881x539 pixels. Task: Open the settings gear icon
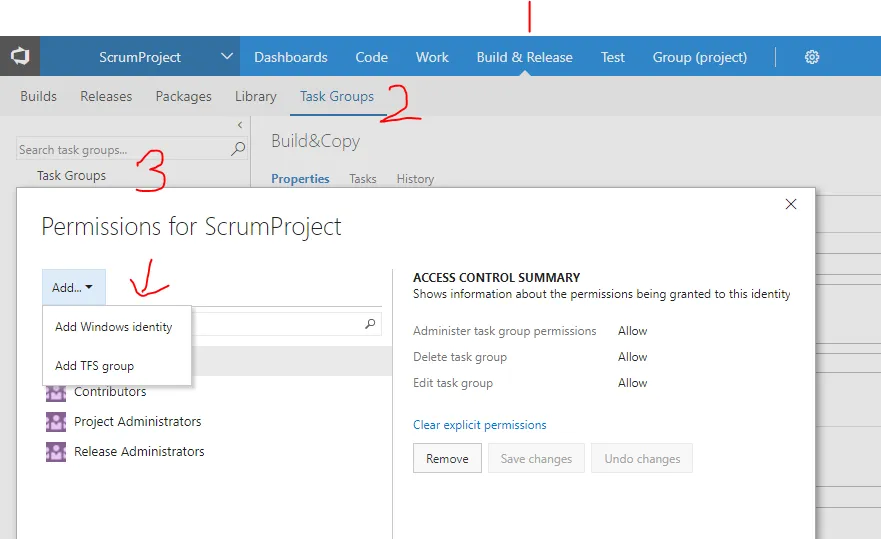(811, 57)
